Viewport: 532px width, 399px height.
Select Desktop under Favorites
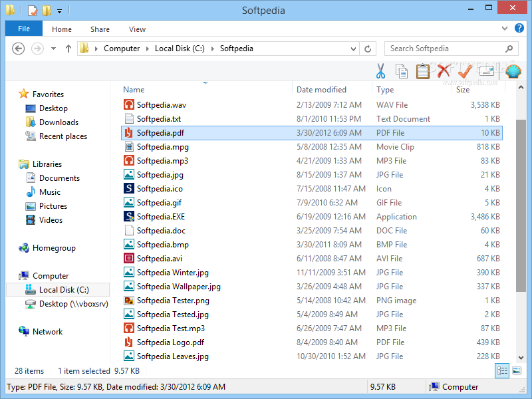53,108
